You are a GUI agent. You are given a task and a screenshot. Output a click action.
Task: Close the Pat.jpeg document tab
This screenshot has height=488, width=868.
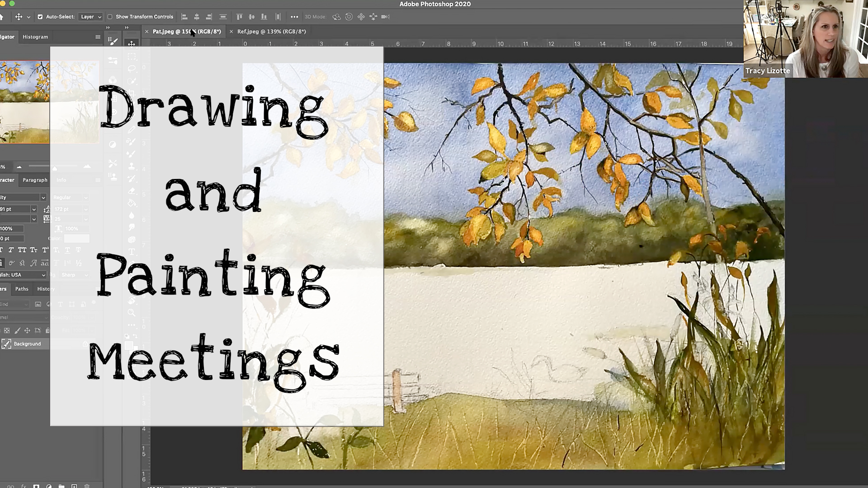click(146, 32)
